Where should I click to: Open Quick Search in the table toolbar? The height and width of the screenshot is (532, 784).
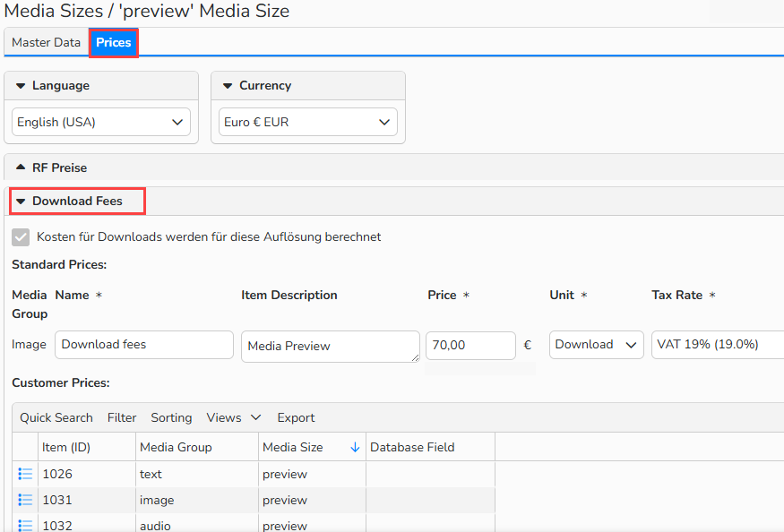click(x=56, y=417)
